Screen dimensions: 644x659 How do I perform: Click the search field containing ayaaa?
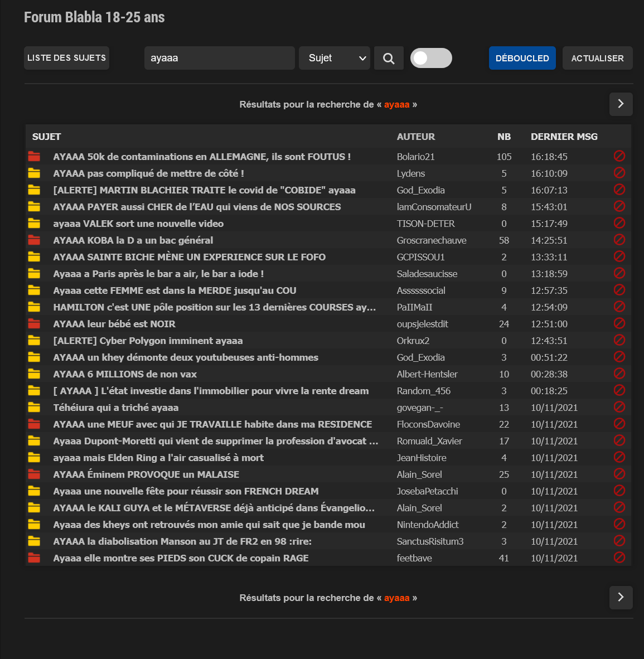point(220,58)
